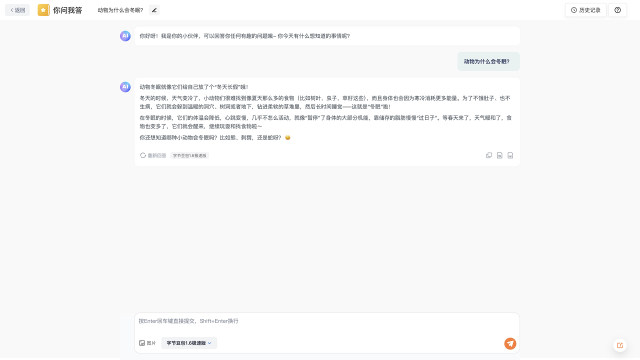Click the middle document icon under the answer
Image resolution: width=640 pixels, height=360 pixels.
click(500, 156)
